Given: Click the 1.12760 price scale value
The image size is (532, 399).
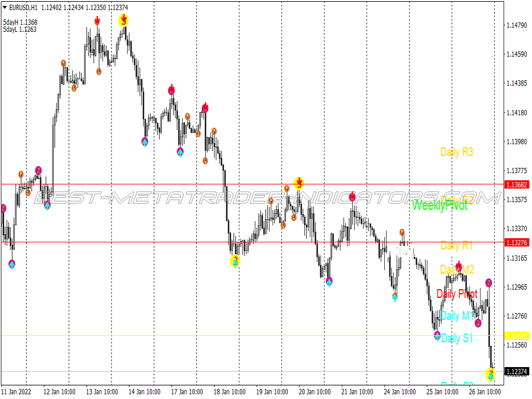Looking at the screenshot, I should pyautogui.click(x=517, y=316).
